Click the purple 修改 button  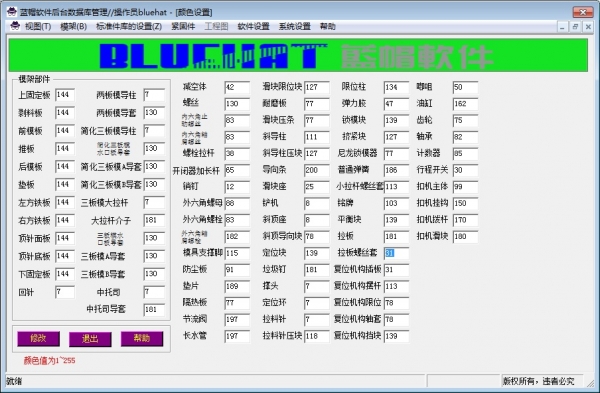click(x=38, y=339)
